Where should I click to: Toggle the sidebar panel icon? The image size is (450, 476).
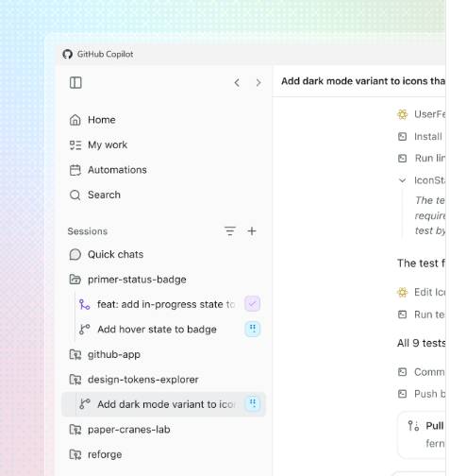pyautogui.click(x=75, y=83)
